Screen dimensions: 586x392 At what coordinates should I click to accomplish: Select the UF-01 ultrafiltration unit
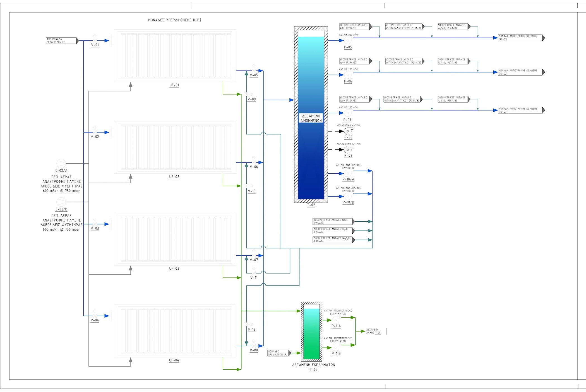pyautogui.click(x=175, y=56)
